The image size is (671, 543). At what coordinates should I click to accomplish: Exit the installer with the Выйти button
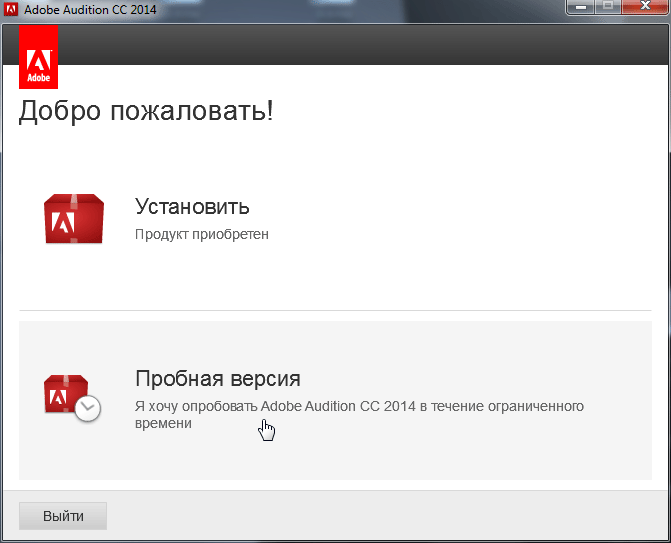63,516
